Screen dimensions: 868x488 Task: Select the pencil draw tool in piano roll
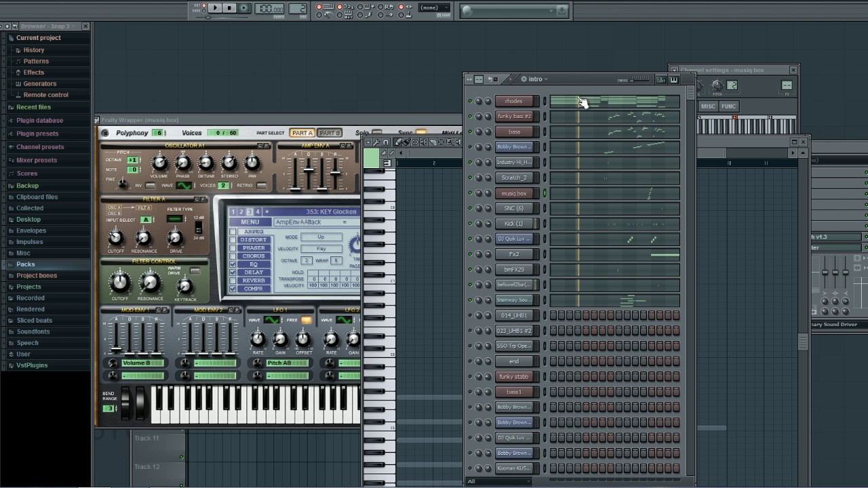(398, 142)
